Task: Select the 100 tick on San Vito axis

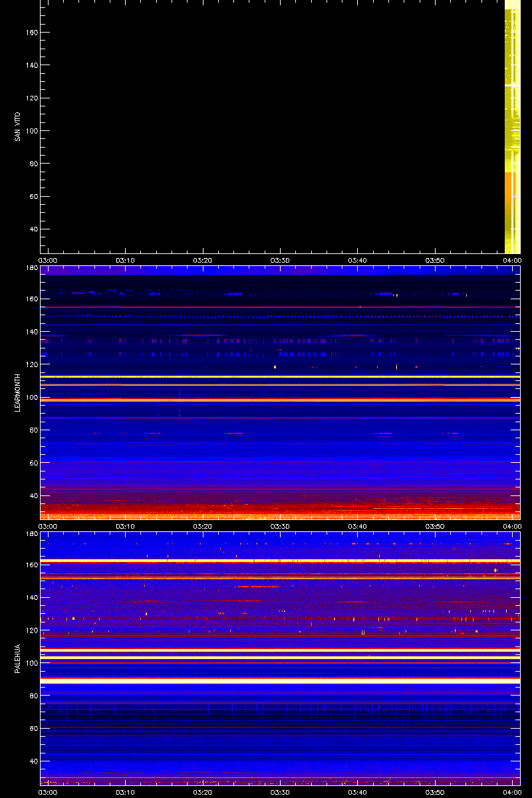Action: coord(33,131)
